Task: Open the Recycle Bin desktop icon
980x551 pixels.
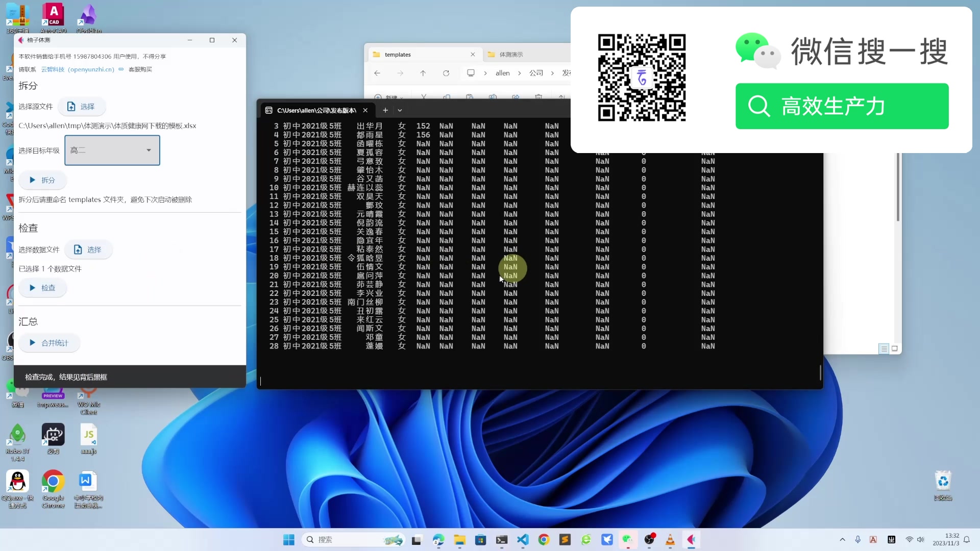Action: point(943,485)
